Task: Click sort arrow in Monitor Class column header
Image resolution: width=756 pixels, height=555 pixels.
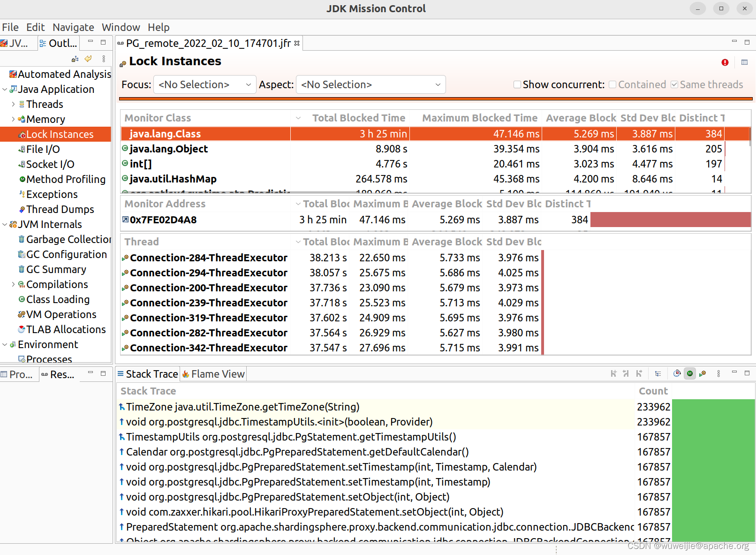Action: click(x=298, y=118)
